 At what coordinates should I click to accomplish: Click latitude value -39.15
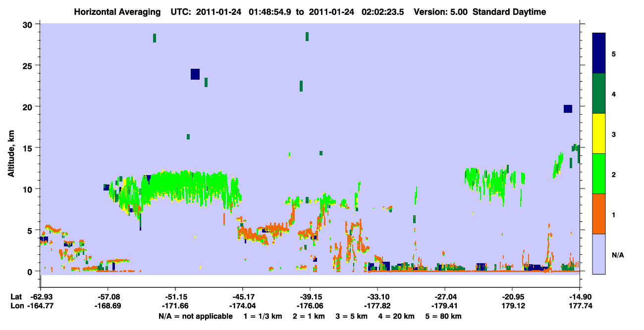310,297
